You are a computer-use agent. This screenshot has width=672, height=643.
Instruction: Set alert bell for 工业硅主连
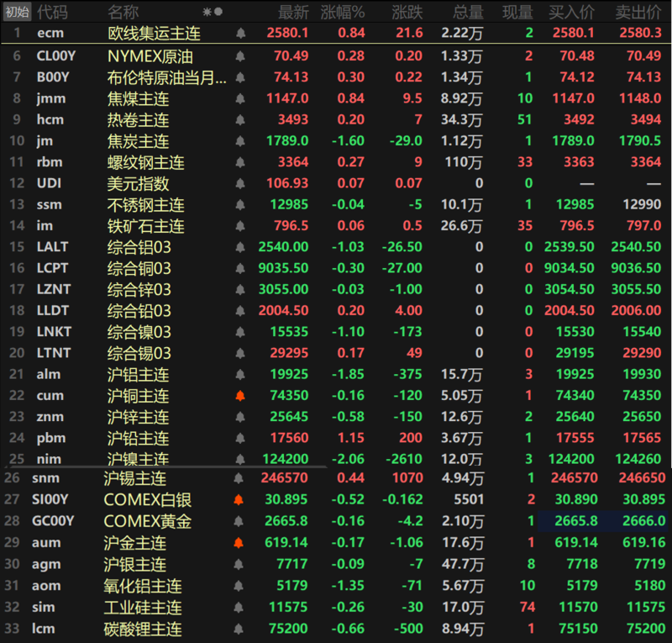239,608
